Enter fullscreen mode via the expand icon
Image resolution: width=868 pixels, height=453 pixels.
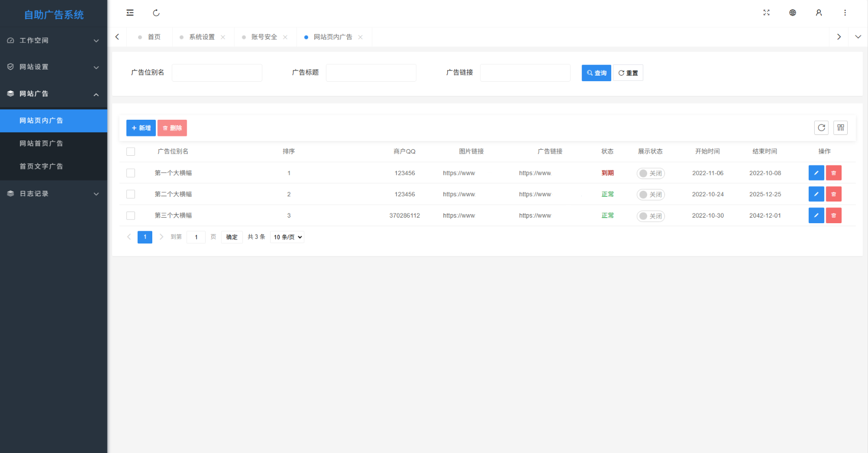[766, 13]
